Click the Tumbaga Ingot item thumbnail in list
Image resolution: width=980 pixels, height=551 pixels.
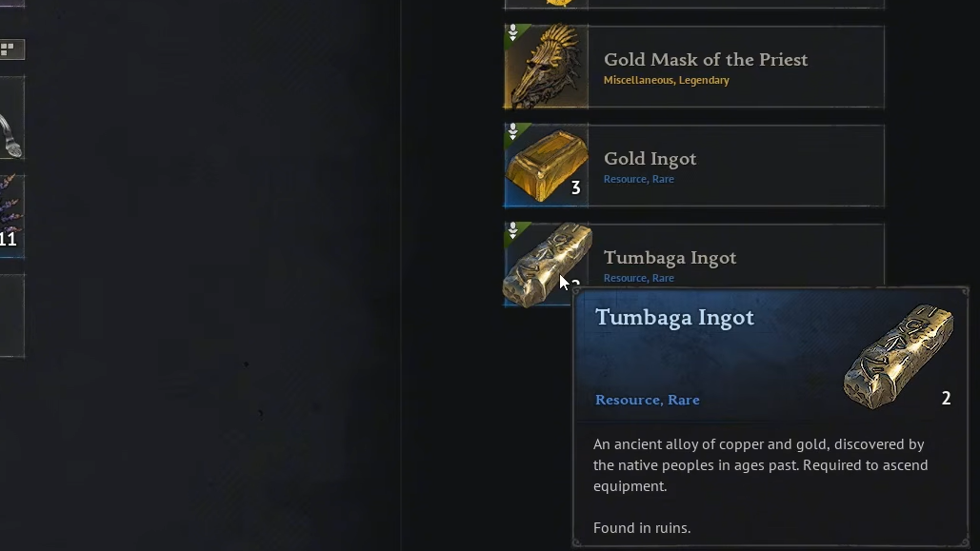tap(547, 265)
